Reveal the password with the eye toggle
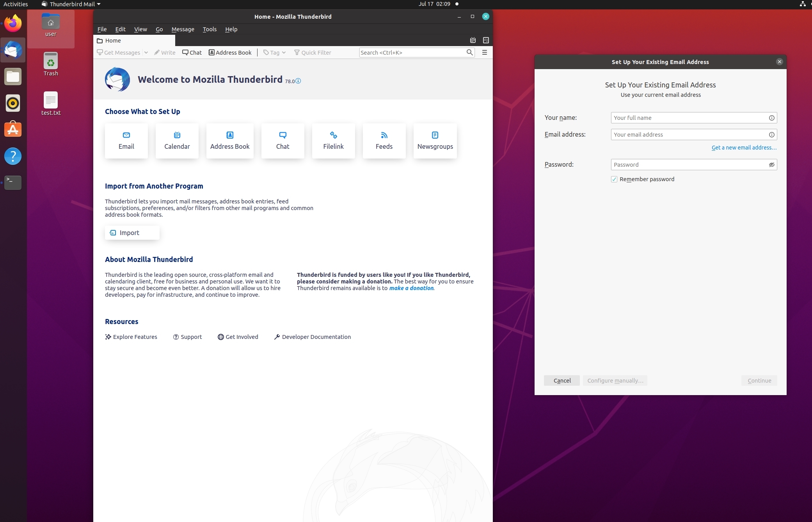This screenshot has width=812, height=522. coord(772,164)
